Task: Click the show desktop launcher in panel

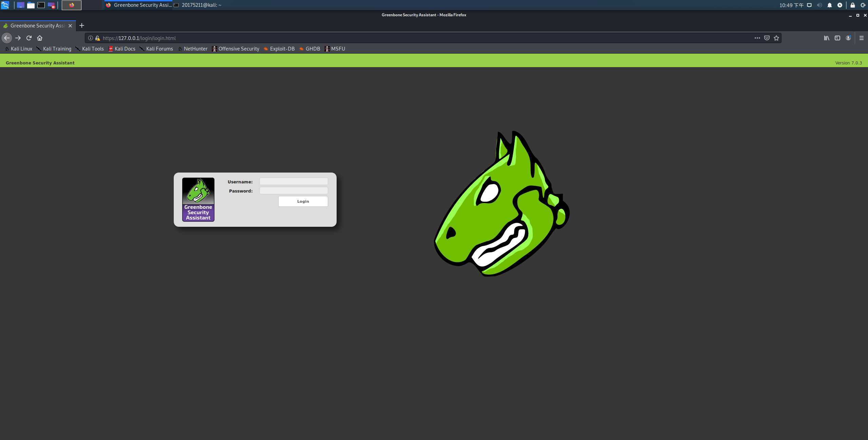Action: [x=20, y=5]
